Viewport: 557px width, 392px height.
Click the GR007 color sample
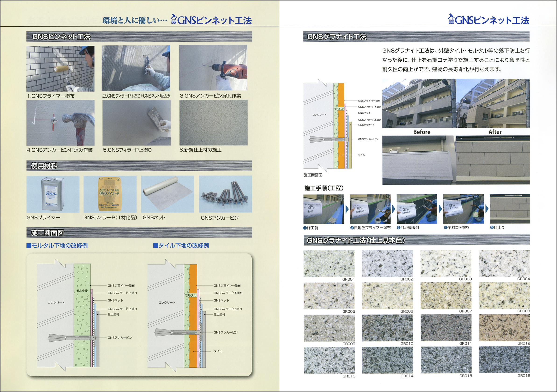[446, 295]
